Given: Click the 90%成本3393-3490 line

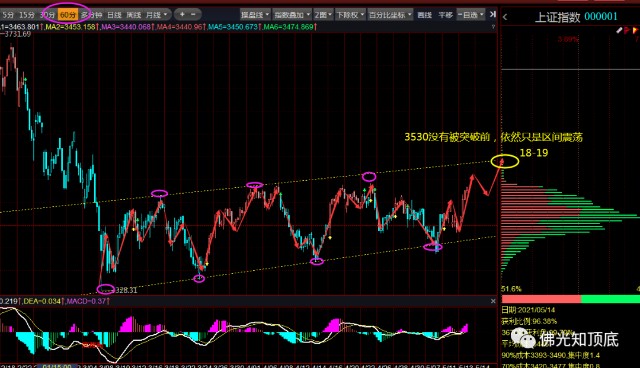Looking at the screenshot, I should (x=551, y=355).
